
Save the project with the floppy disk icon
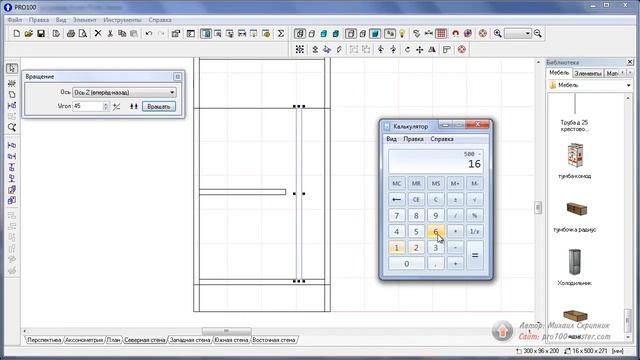pos(41,33)
